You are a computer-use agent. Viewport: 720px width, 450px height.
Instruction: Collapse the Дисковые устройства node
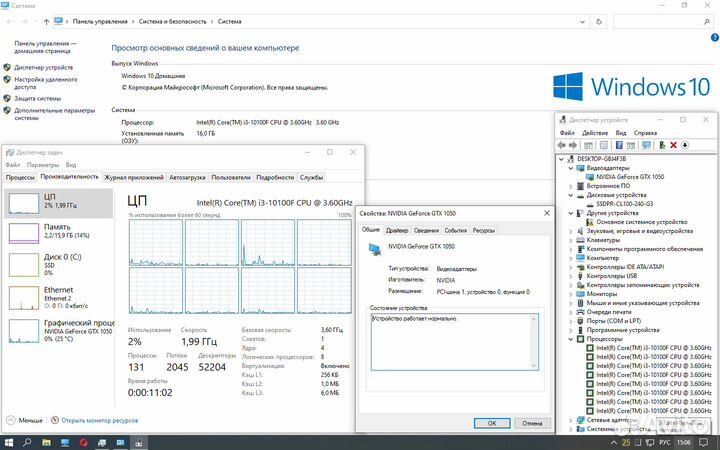570,195
